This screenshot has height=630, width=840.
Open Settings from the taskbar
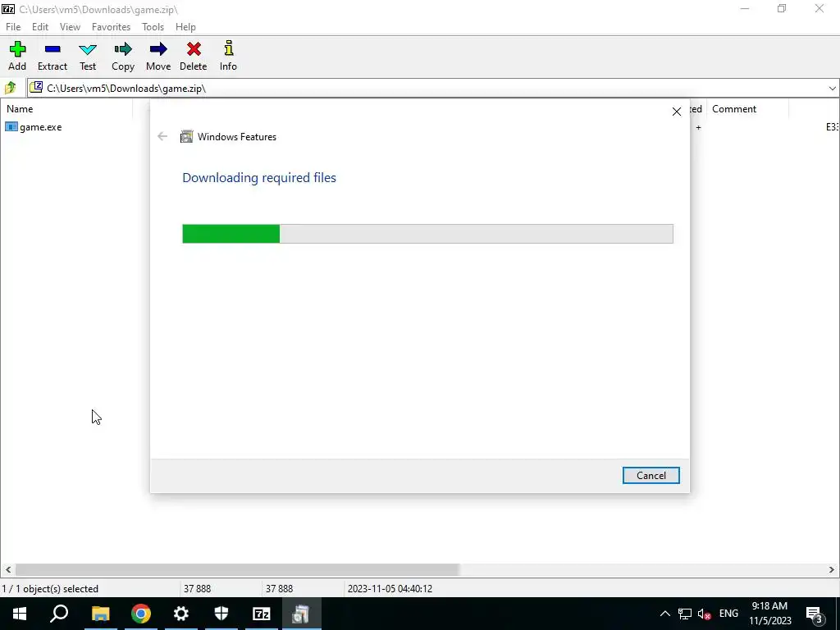[x=181, y=614]
